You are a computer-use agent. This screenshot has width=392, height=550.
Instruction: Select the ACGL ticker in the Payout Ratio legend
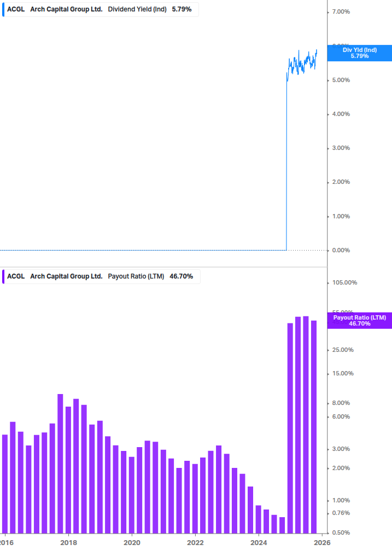click(x=16, y=276)
